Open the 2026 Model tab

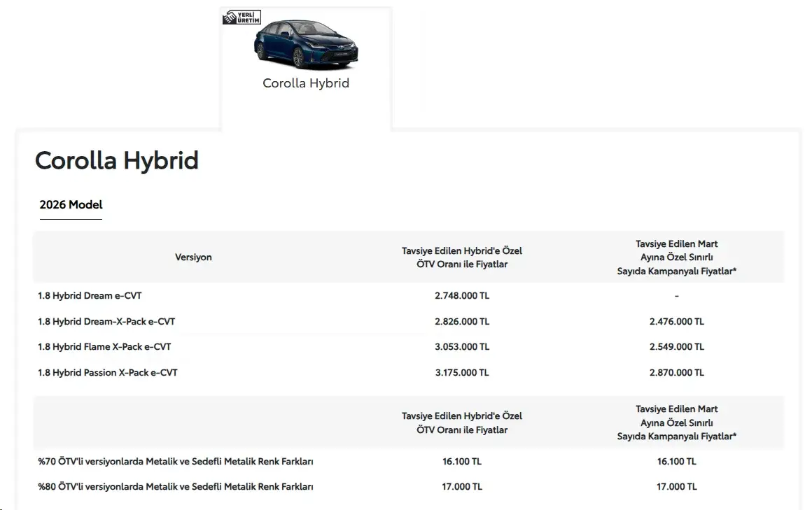[71, 204]
